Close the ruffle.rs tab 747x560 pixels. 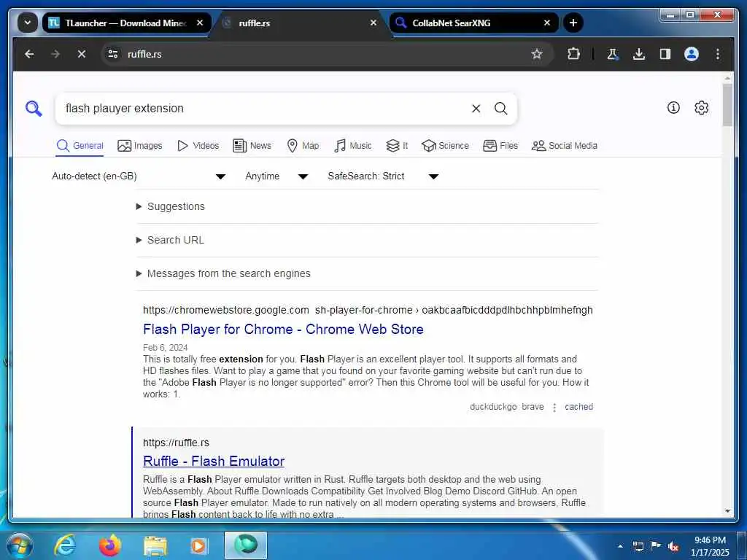(x=373, y=23)
